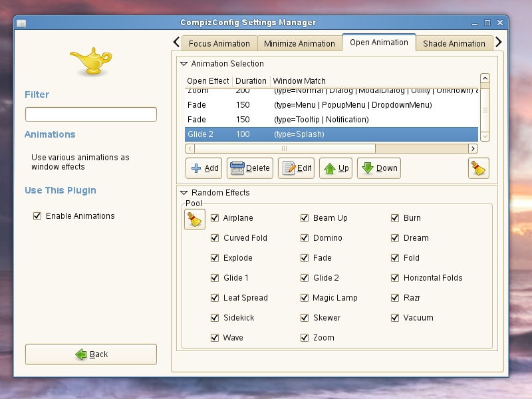The width and height of the screenshot is (532, 399).
Task: Show more tabs with right arrow
Action: tap(498, 42)
